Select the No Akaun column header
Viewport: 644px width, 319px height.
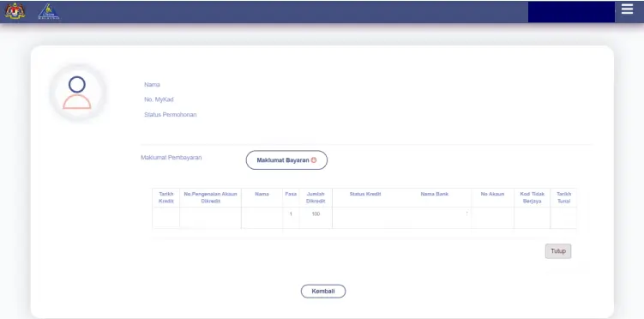492,194
